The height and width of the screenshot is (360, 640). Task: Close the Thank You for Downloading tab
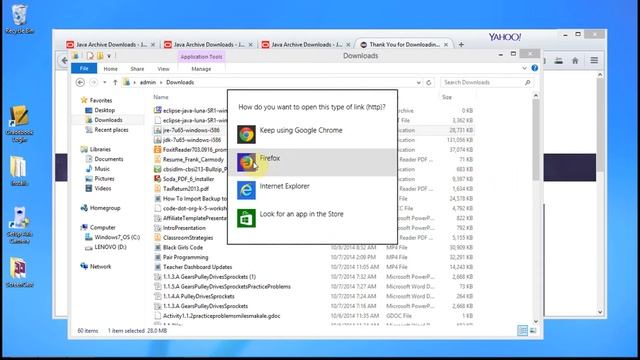446,44
